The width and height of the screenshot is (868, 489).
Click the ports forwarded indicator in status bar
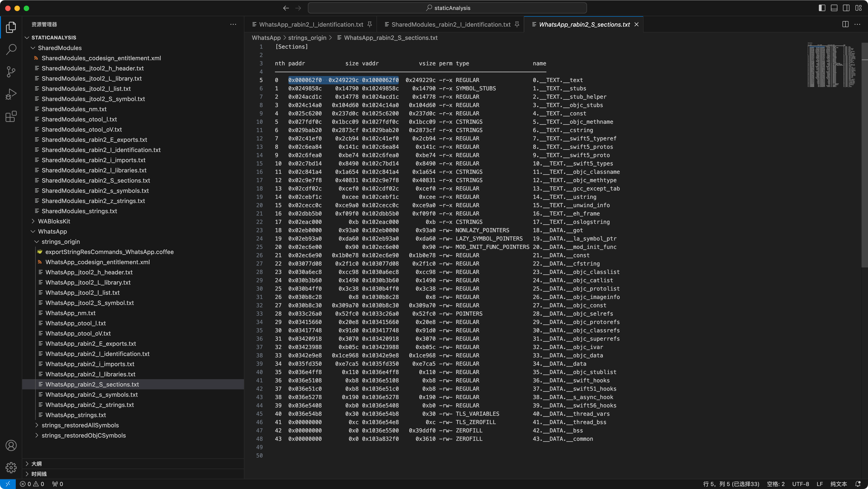pyautogui.click(x=58, y=484)
